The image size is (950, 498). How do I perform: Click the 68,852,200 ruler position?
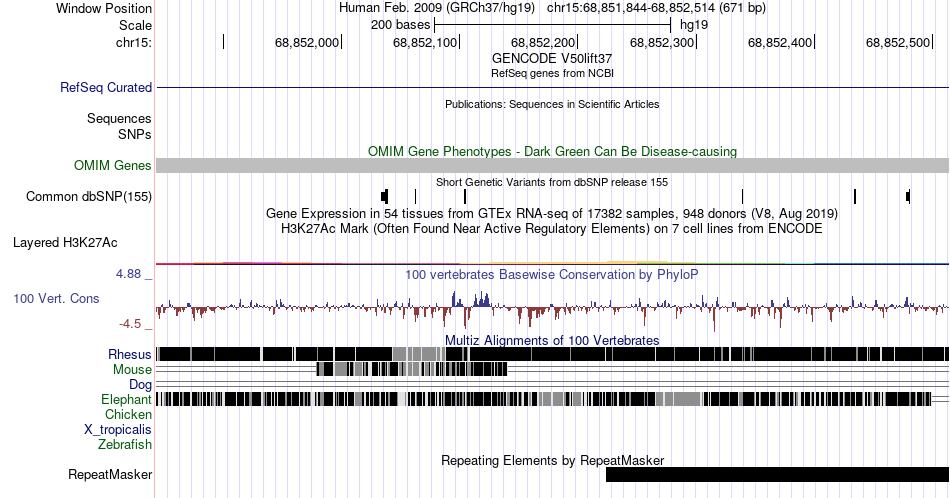543,42
